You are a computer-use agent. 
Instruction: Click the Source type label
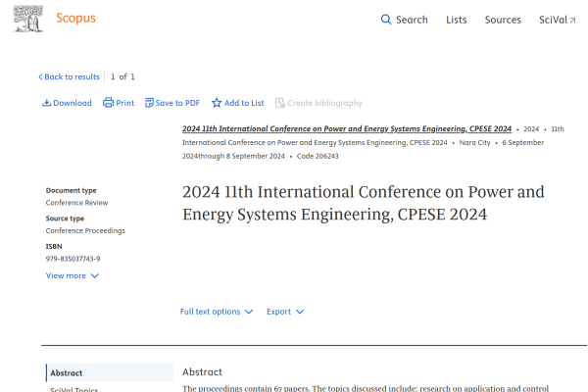pos(65,219)
